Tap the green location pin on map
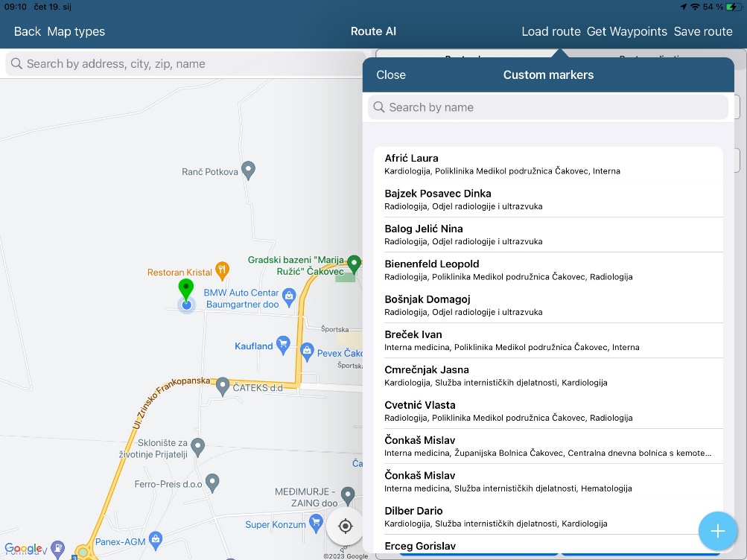Viewport: 747px width, 560px height. tap(185, 289)
